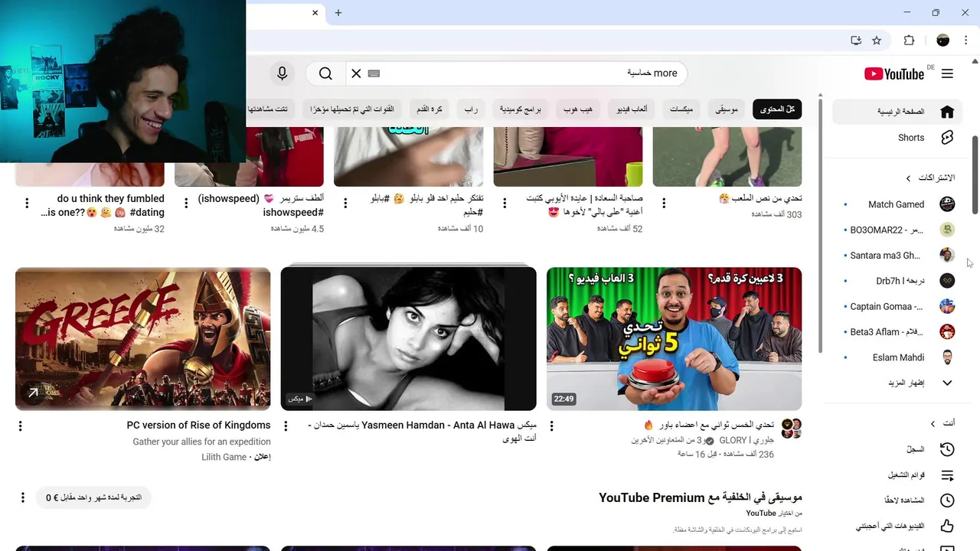Open options for the تحدي من نص الملعب short
The image size is (980, 551).
click(664, 203)
